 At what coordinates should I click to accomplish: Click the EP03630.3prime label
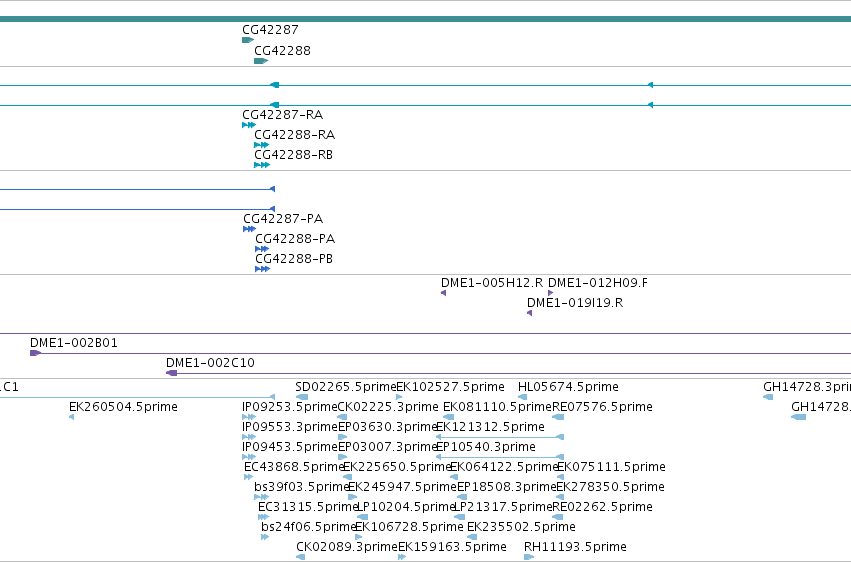(x=388, y=427)
